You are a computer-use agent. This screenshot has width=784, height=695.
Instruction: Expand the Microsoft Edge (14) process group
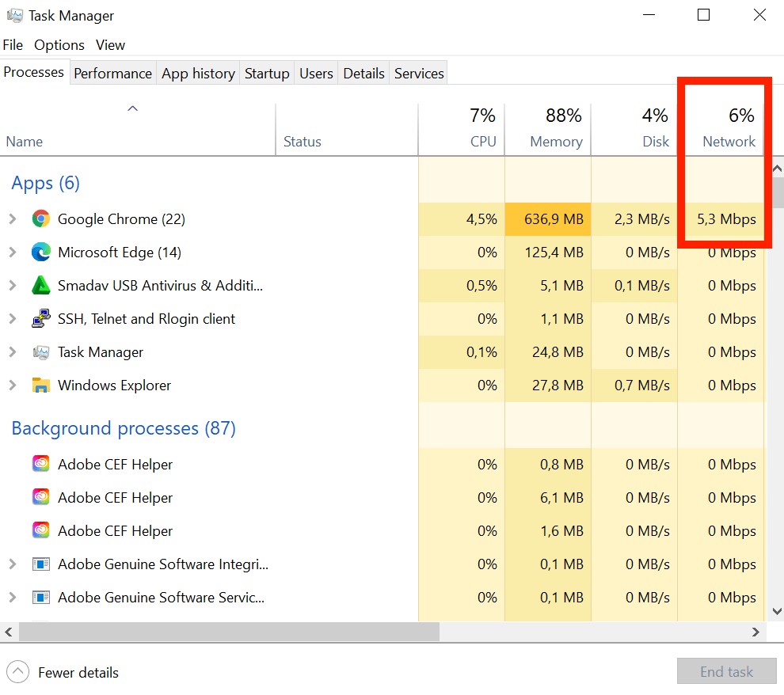point(13,253)
